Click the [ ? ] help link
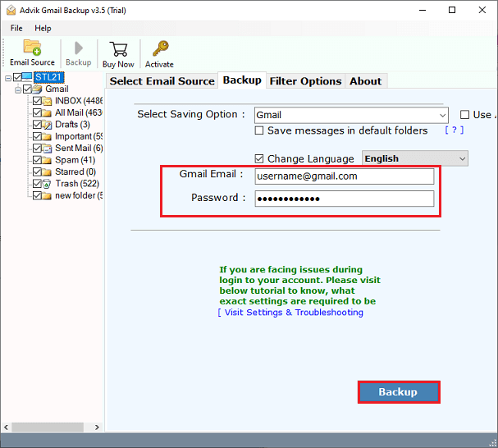 455,130
